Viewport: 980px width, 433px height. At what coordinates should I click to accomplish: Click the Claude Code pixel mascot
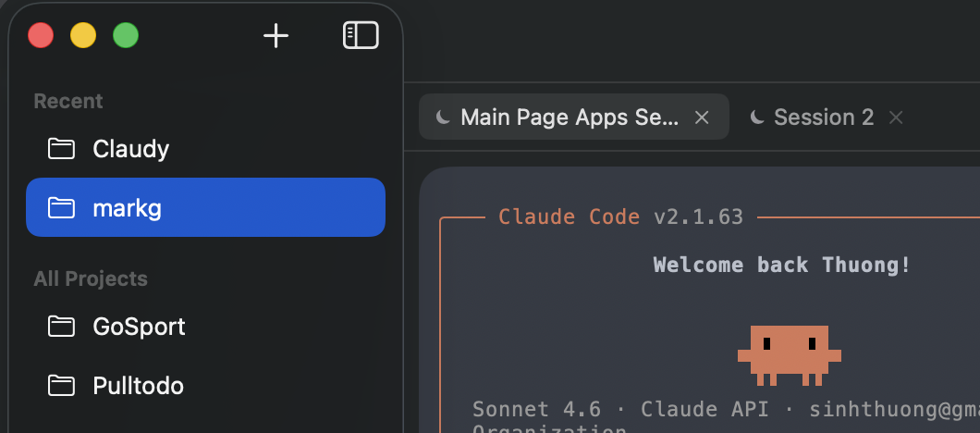tap(789, 354)
